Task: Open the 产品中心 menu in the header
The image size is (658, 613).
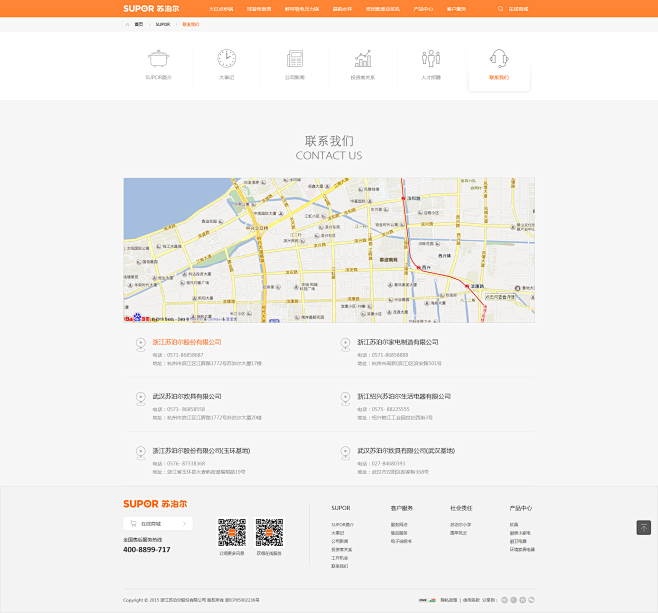Action: (x=423, y=9)
